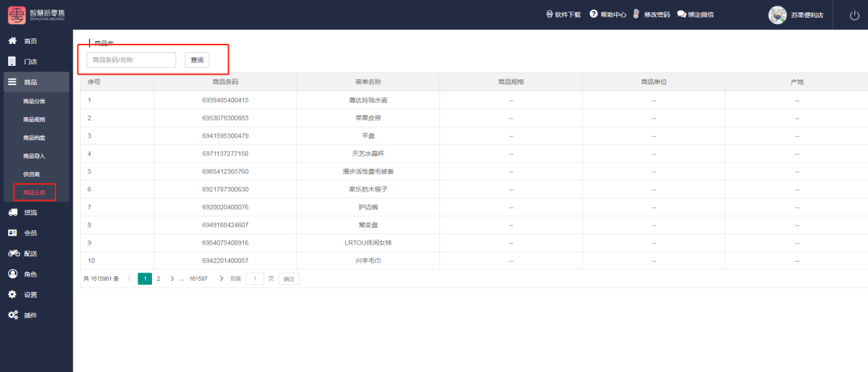Go to page 3

click(172, 279)
